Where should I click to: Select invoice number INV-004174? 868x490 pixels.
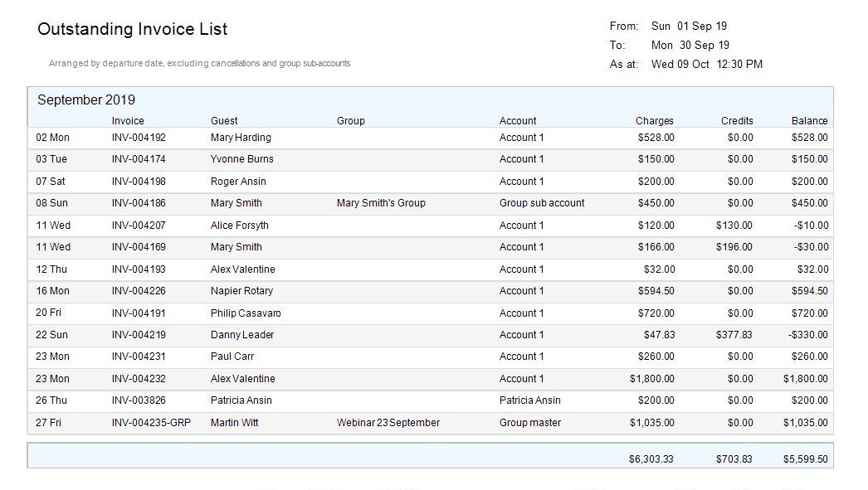pos(139,159)
